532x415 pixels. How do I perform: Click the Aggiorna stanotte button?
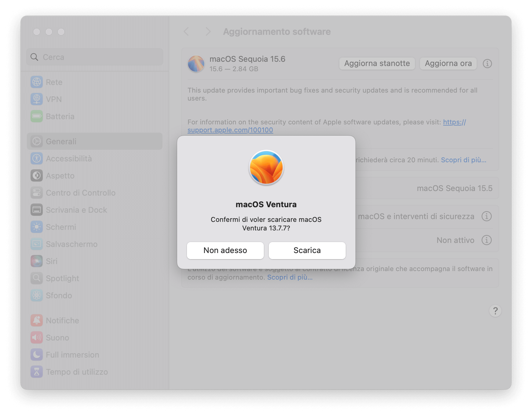click(377, 64)
